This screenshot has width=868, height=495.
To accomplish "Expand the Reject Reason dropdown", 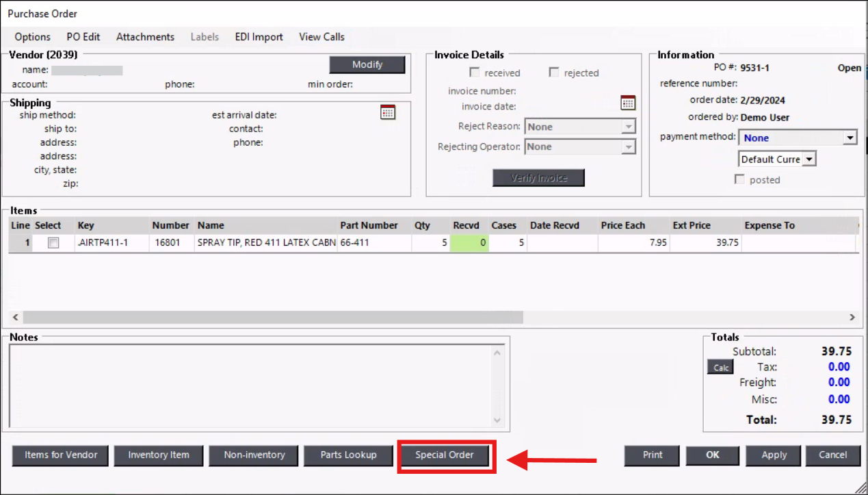I will click(x=628, y=127).
